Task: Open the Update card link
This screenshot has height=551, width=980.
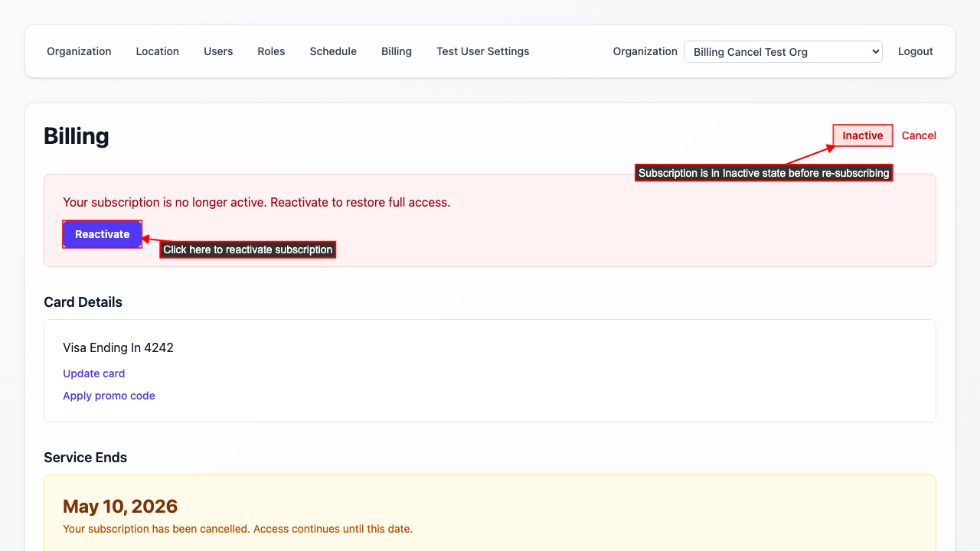Action: click(93, 373)
